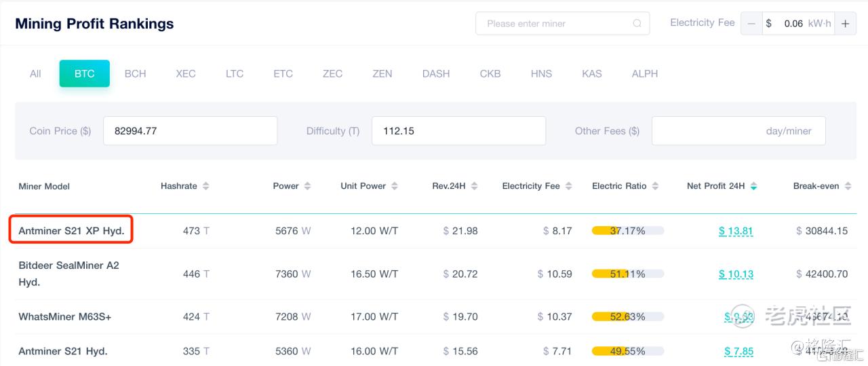868x366 pixels.
Task: Show All coins tab
Action: pos(35,73)
